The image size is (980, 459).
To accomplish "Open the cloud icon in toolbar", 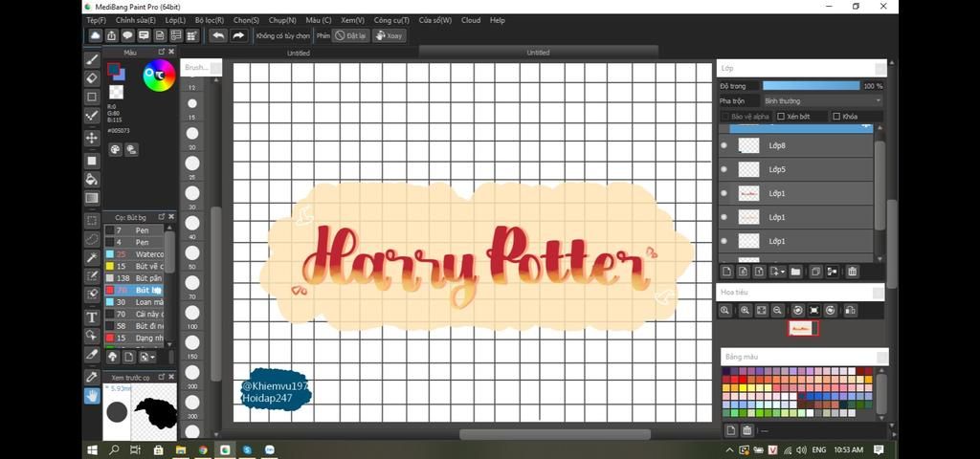I will point(95,35).
